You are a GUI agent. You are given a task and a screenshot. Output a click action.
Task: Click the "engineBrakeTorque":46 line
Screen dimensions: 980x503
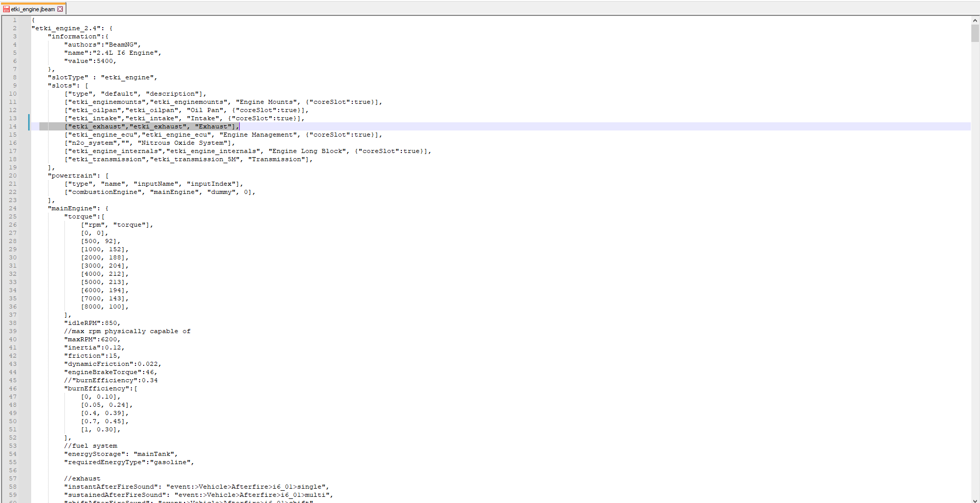tap(111, 372)
